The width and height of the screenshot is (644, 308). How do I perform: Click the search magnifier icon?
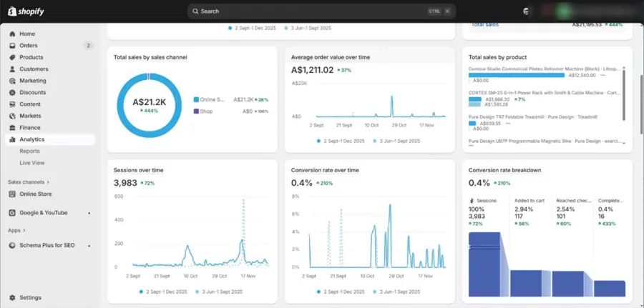click(195, 11)
